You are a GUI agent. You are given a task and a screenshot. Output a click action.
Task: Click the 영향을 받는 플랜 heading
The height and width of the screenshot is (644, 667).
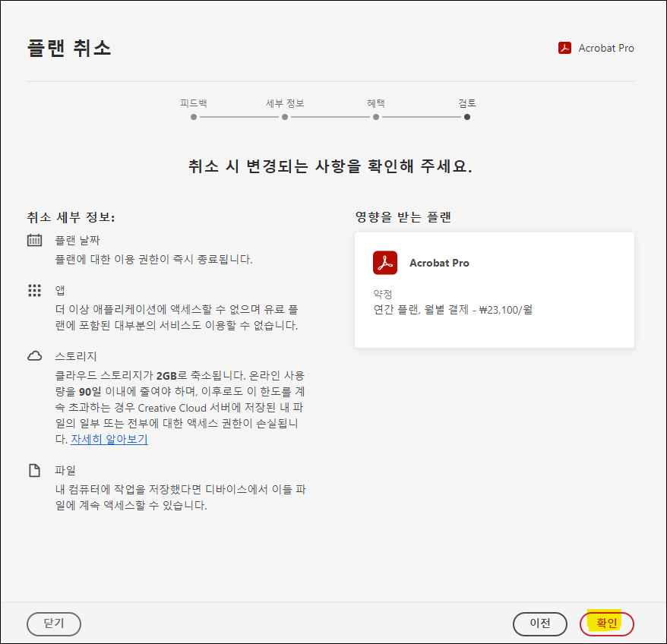coord(403,217)
